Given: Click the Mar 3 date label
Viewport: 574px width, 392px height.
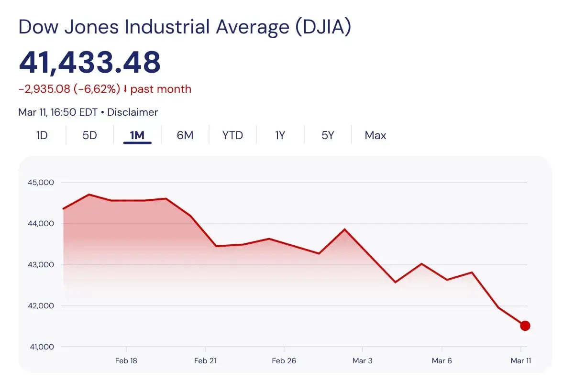Looking at the screenshot, I should coord(363,361).
